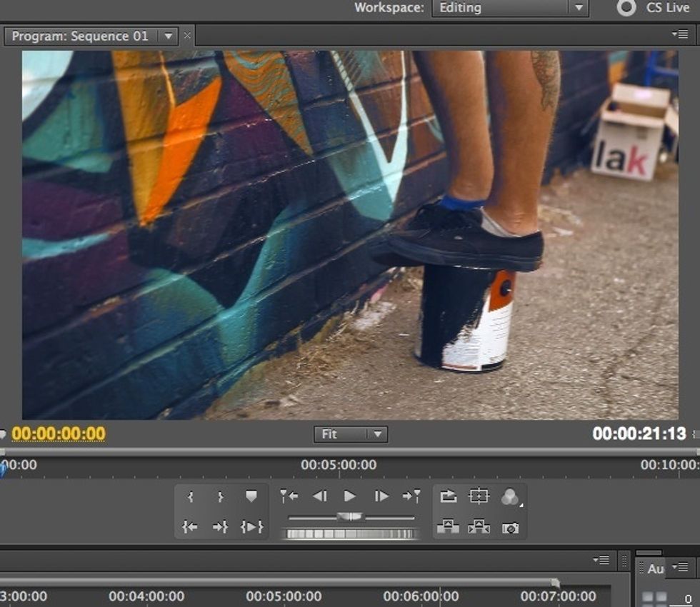Screen dimensions: 700x607
Task: Set an Out point in the Program monitor
Action: point(220,495)
